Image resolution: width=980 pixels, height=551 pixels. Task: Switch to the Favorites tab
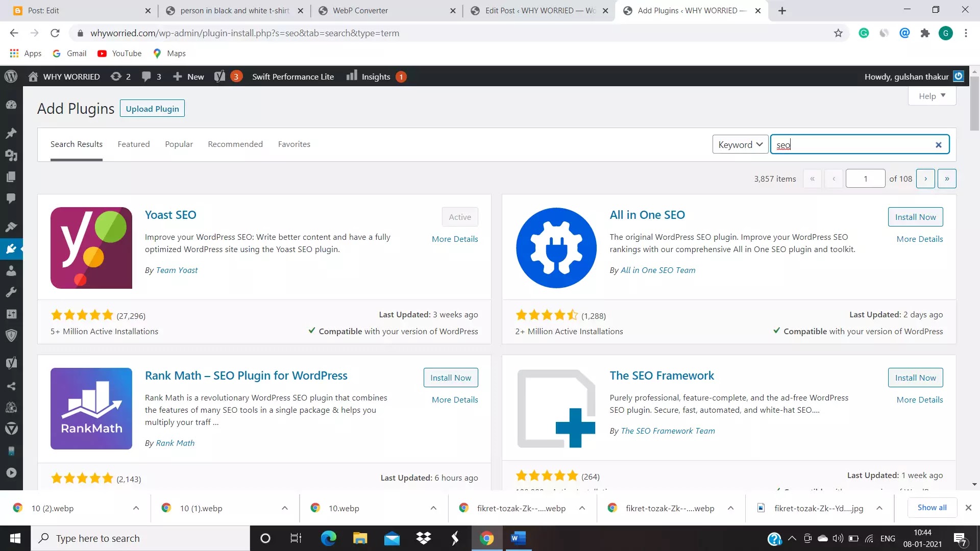[x=294, y=144]
